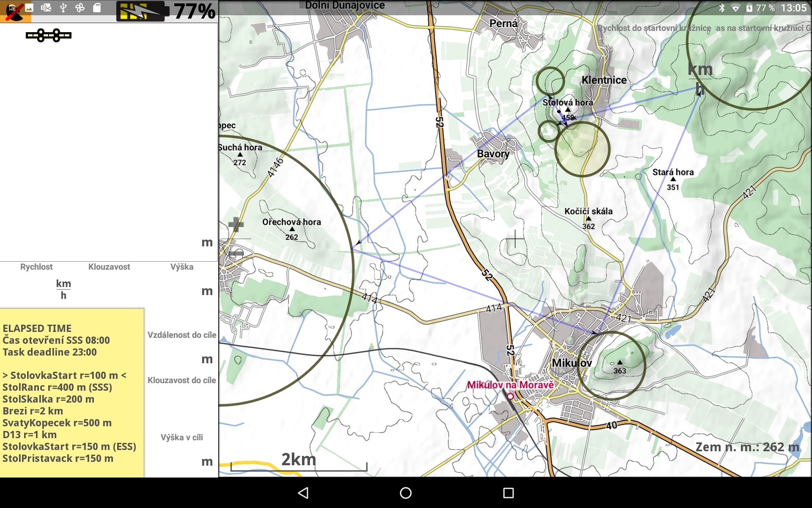Screen dimensions: 812x508
Task: Select the 'StolSkalka r=200 m' turnpoint
Action: (49, 399)
